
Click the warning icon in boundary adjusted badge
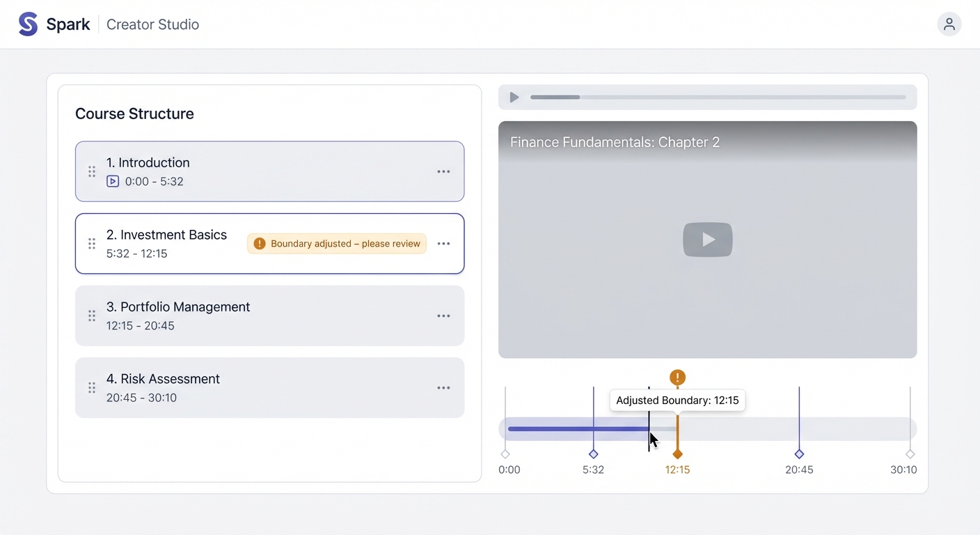[x=260, y=244]
